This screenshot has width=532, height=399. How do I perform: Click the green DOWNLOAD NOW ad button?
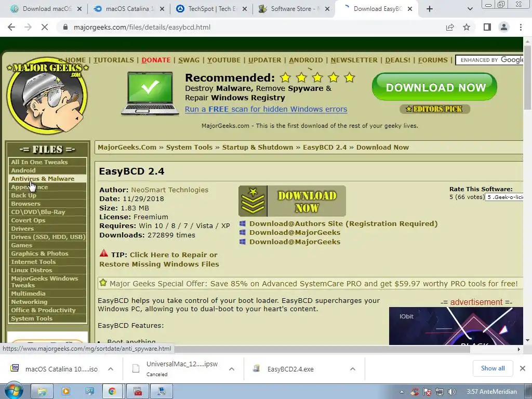point(435,87)
